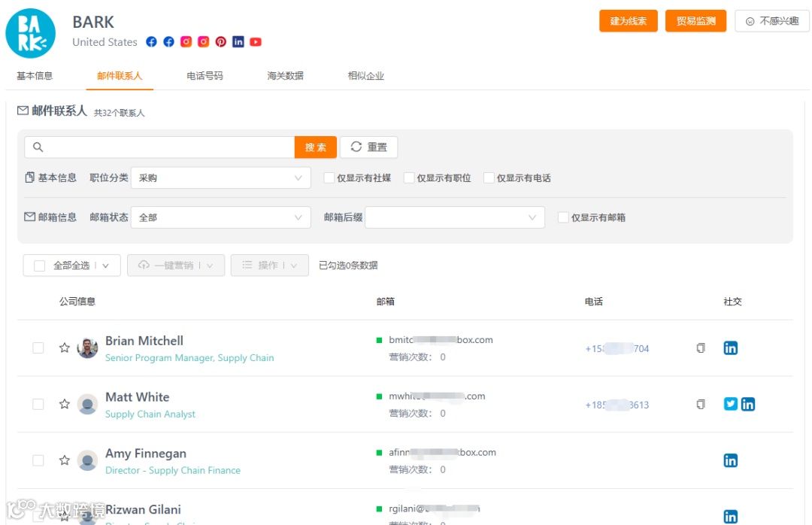
Task: Click 'Supply Chain Analyst' job title
Action: click(150, 414)
